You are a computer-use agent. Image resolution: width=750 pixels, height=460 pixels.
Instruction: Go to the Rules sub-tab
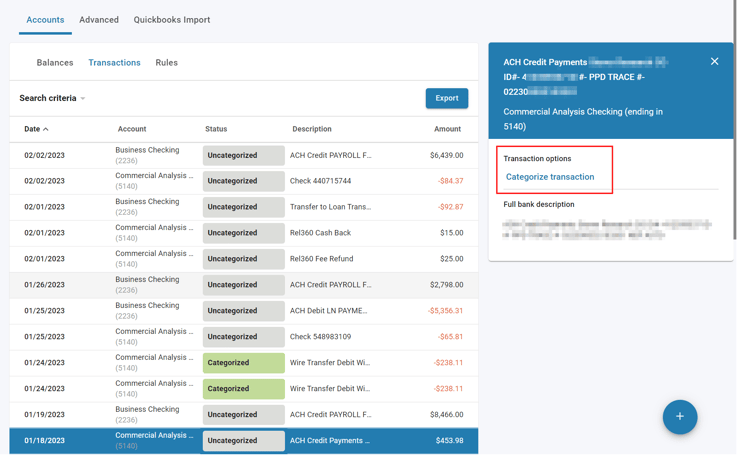pyautogui.click(x=166, y=63)
